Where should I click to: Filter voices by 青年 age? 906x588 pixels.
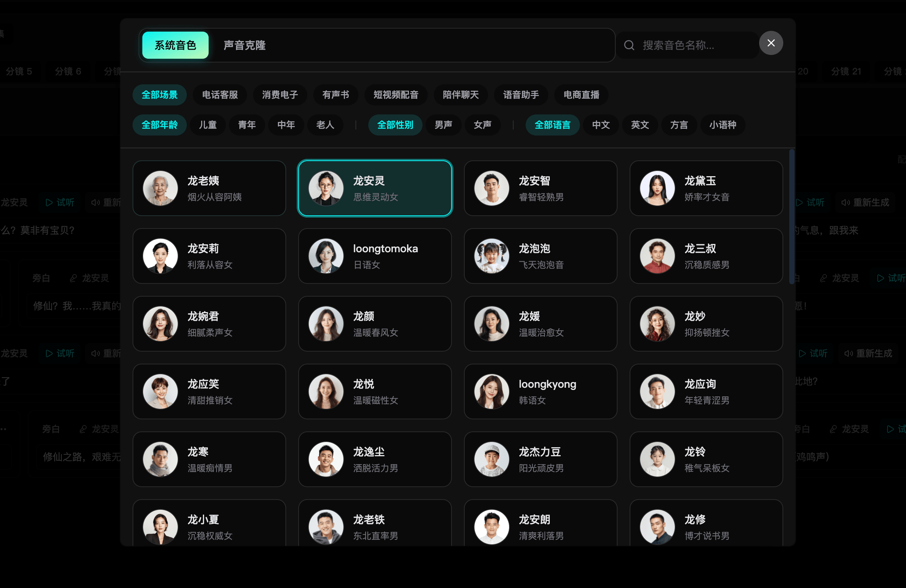tap(247, 125)
